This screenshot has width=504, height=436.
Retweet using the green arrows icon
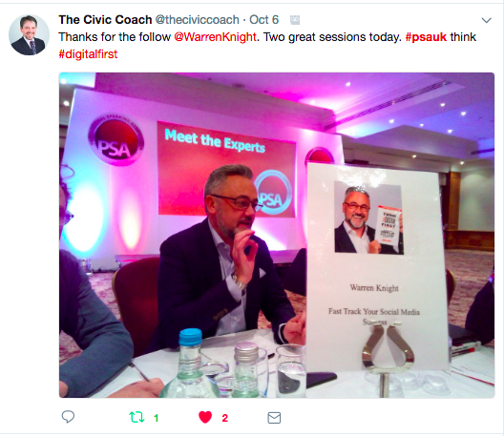[136, 417]
